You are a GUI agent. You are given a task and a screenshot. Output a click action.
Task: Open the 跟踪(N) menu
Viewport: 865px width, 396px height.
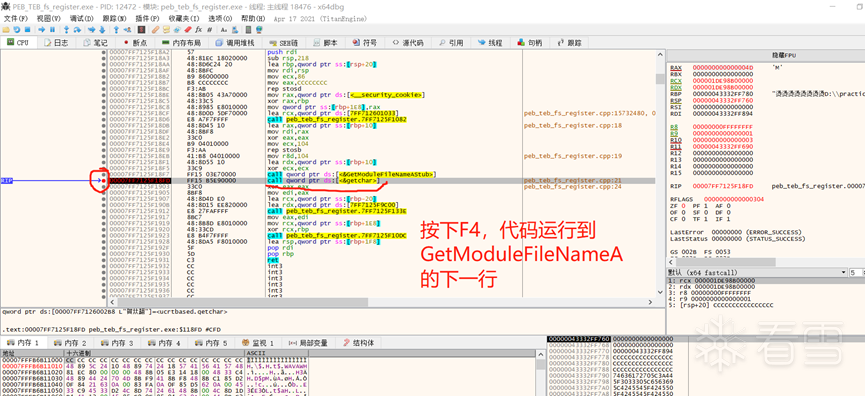[114, 18]
